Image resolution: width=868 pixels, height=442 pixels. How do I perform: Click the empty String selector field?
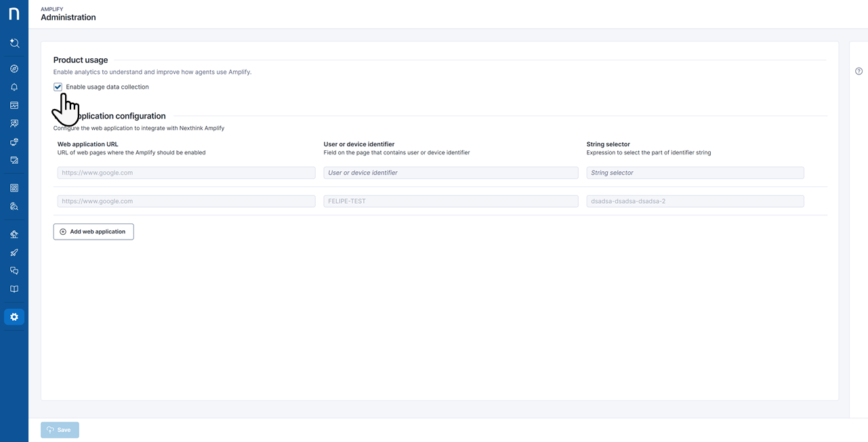[x=695, y=173]
